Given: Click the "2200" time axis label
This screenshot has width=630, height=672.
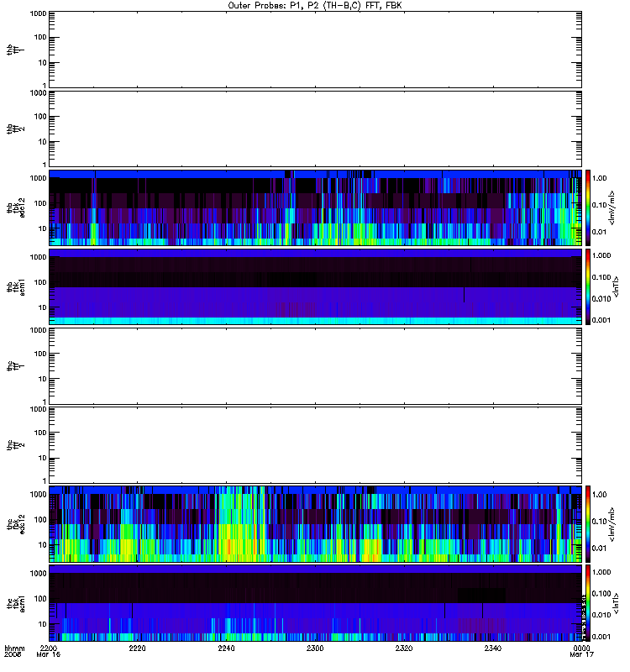Looking at the screenshot, I should pyautogui.click(x=49, y=648).
